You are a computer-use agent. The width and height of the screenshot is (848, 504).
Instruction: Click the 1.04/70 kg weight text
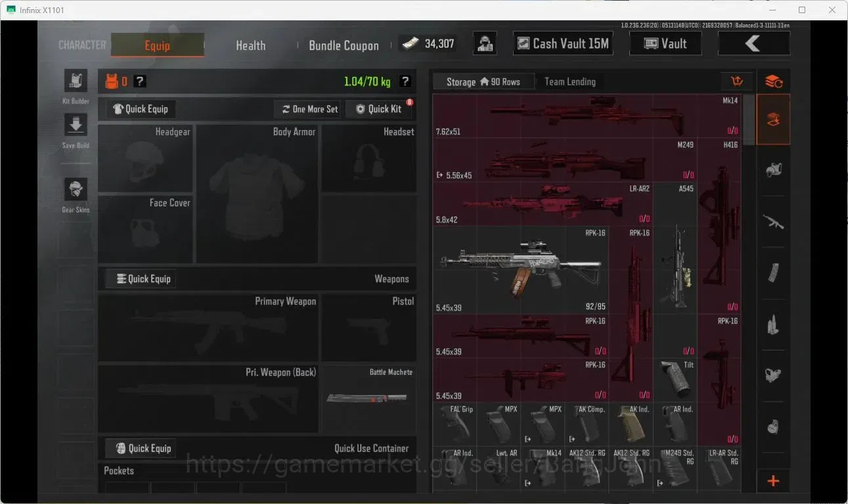coord(367,81)
